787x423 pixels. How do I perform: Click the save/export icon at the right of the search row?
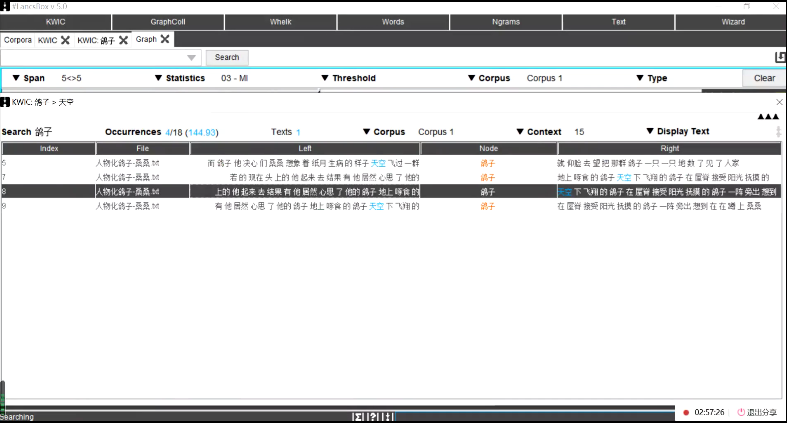pos(780,58)
